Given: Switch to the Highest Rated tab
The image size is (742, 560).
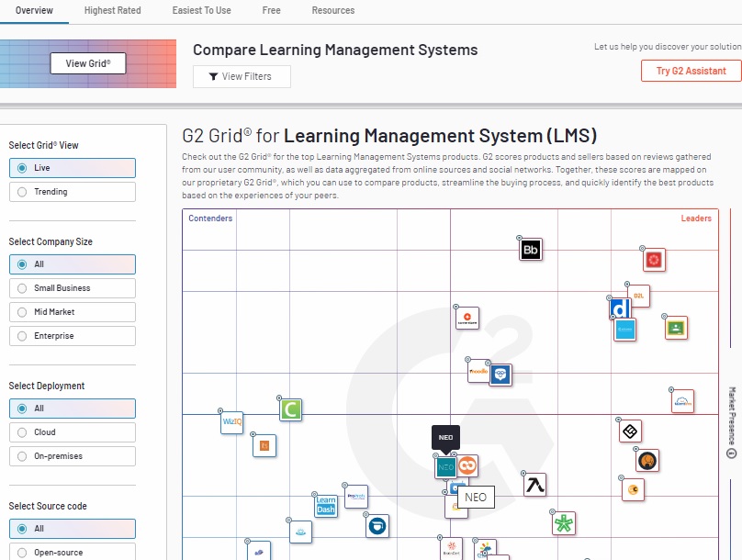Looking at the screenshot, I should (113, 10).
